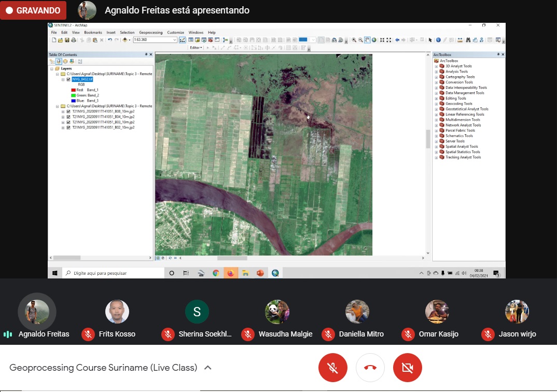Toggle visibility of B08_10m.jp2 layer
The width and height of the screenshot is (557, 392).
point(68,111)
